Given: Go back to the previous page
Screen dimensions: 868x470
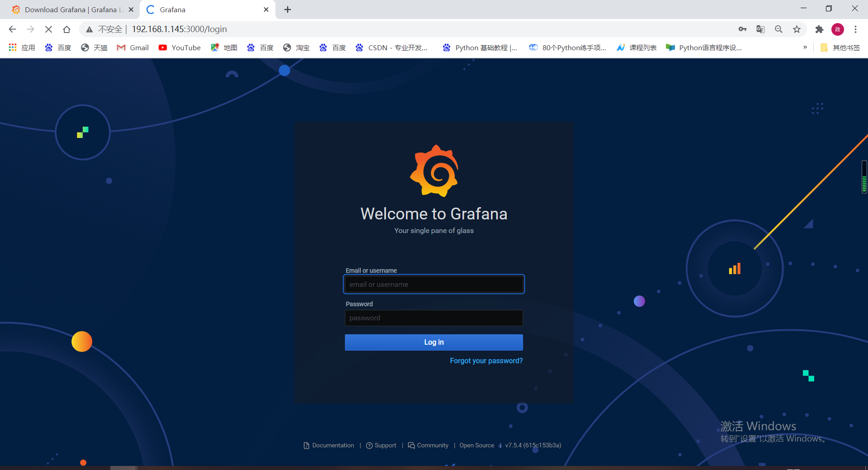Looking at the screenshot, I should click(x=12, y=29).
